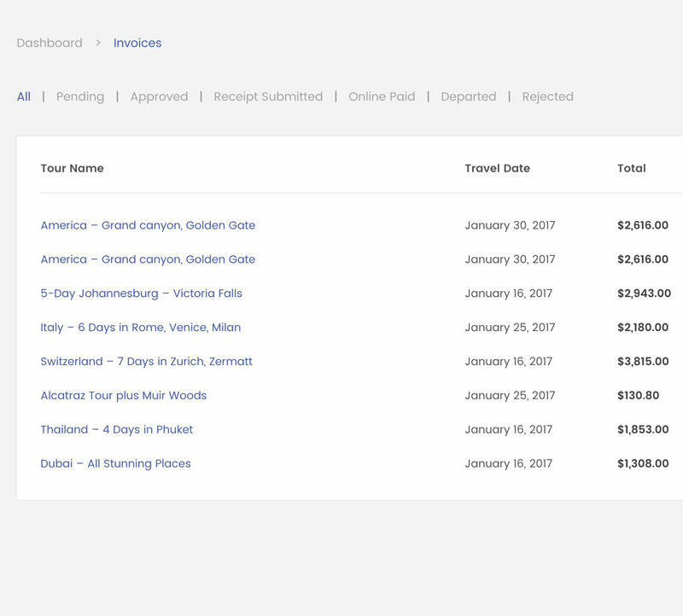683x616 pixels.
Task: Show Rejected invoices
Action: (x=547, y=96)
